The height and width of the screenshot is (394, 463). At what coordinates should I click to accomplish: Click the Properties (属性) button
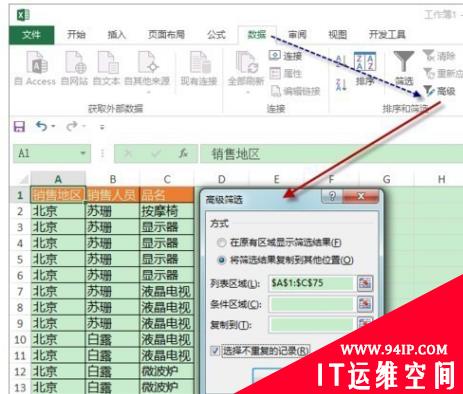tap(286, 73)
